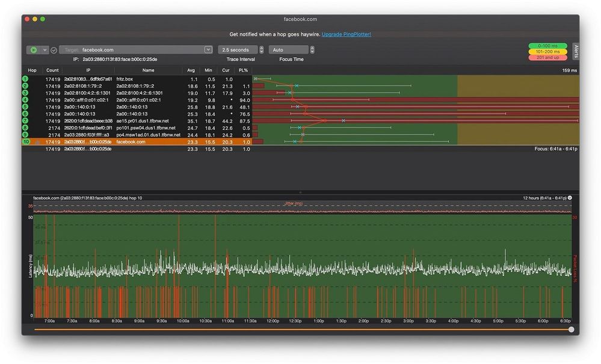Click the hop 7 green circle icon
Viewport: 601px width, 364px height.
click(x=25, y=121)
